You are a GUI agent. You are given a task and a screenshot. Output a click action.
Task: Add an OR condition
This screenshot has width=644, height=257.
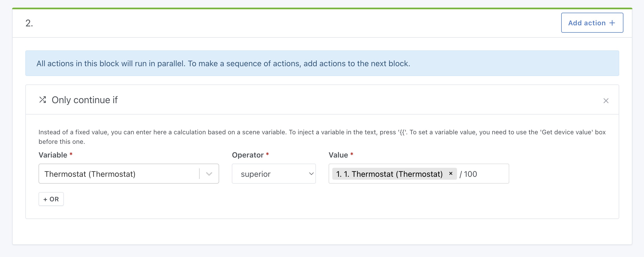tap(51, 199)
